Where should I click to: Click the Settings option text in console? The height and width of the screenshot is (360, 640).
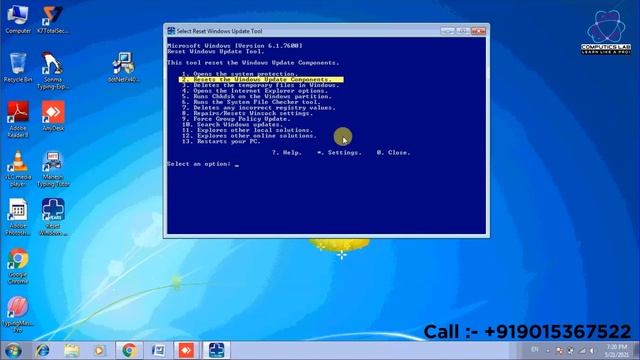pyautogui.click(x=339, y=153)
